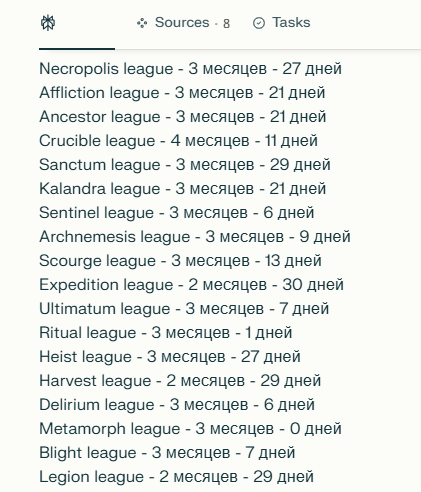Viewport: 421px width, 492px height.
Task: Select the Affliction league text line
Action: click(182, 93)
